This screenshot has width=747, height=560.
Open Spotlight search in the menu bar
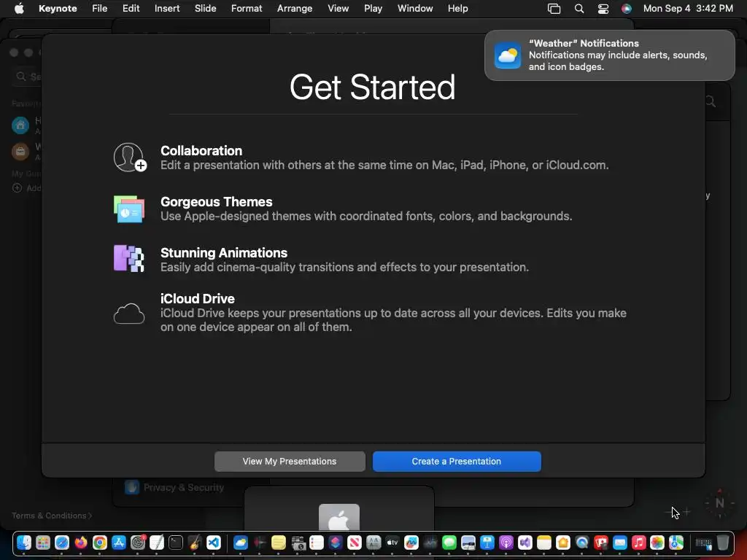[579, 8]
